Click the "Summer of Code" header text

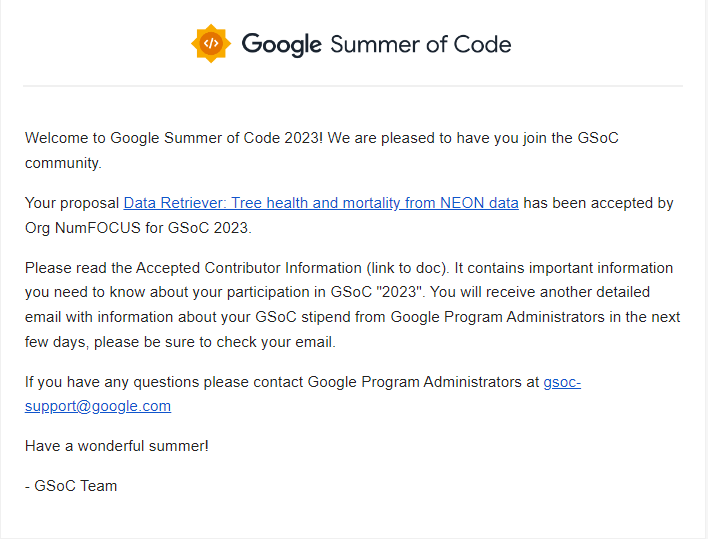click(420, 44)
